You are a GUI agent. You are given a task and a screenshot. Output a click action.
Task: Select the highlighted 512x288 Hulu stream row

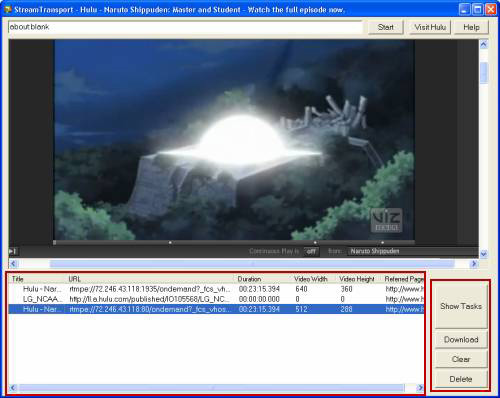click(x=216, y=309)
